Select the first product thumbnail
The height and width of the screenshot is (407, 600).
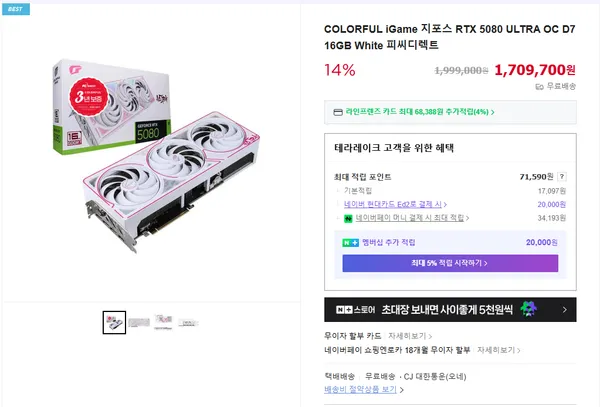click(x=114, y=322)
